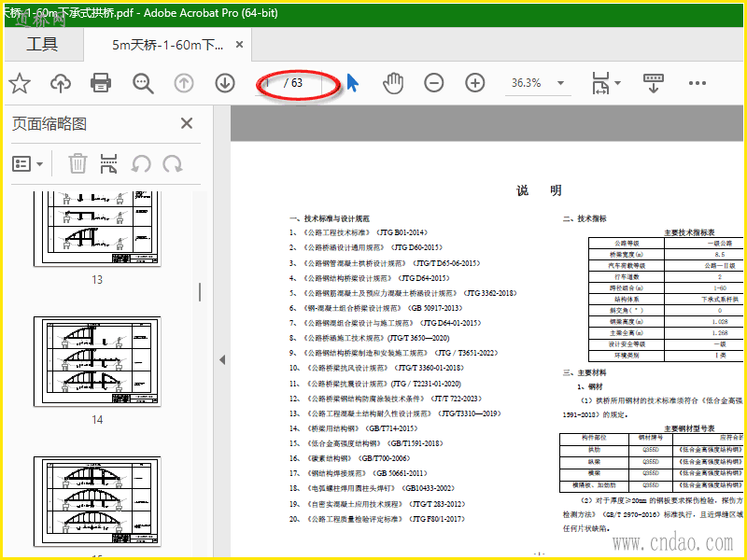Open the 36.3% zoom level dropdown

click(x=535, y=83)
